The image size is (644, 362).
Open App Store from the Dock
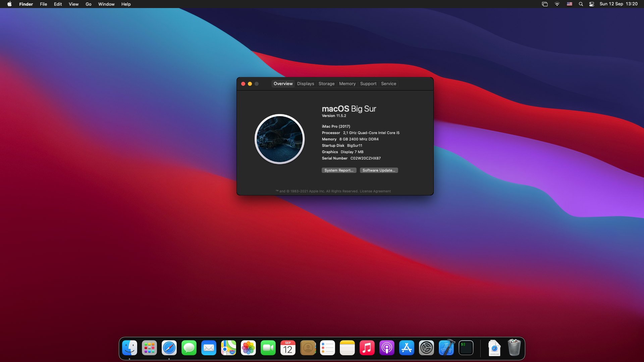point(407,348)
